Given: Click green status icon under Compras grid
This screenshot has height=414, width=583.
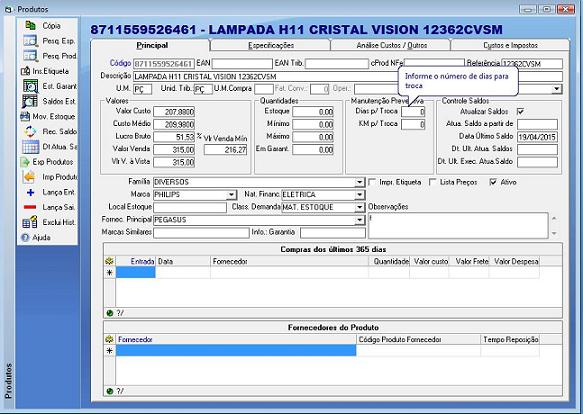Looking at the screenshot, I should point(109,313).
